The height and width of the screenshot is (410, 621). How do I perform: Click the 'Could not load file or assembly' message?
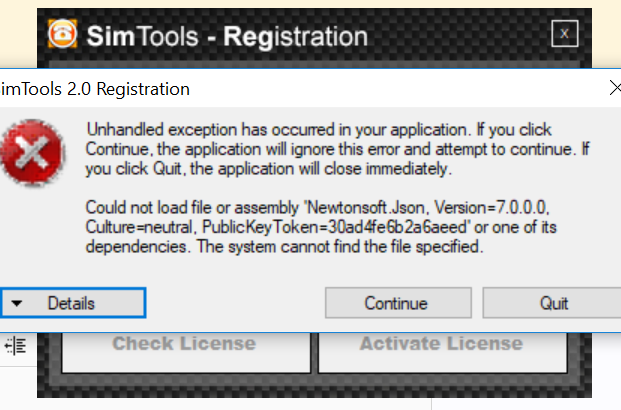321,227
